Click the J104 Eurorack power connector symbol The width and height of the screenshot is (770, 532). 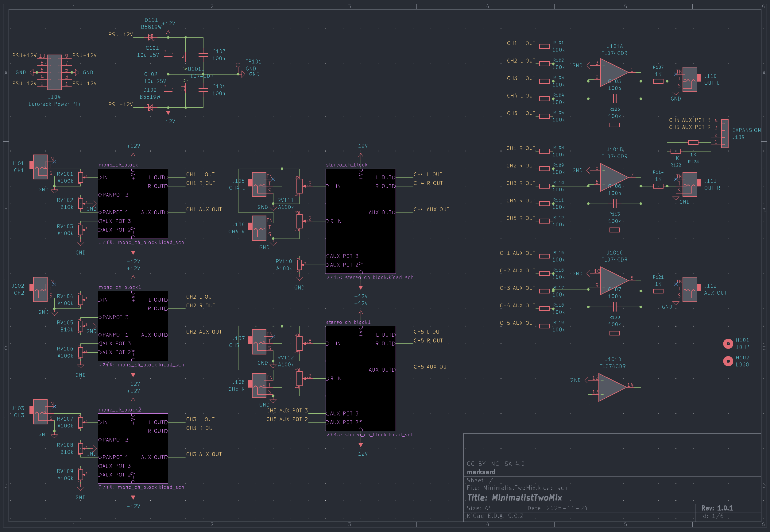click(x=54, y=72)
